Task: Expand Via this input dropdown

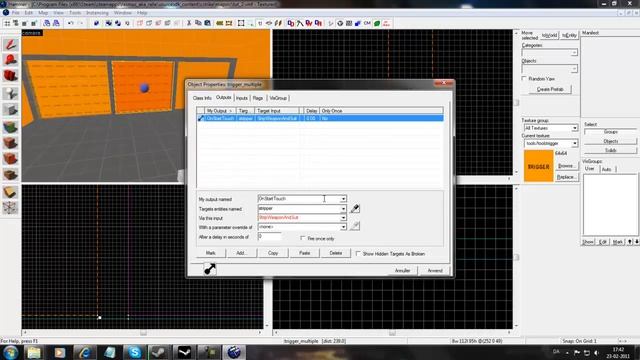Action: click(343, 218)
